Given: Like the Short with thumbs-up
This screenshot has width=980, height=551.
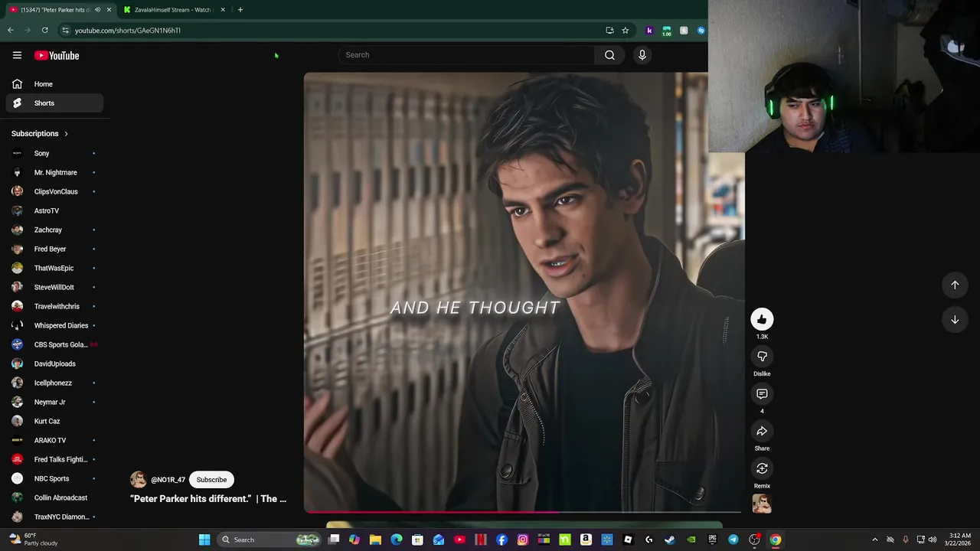Looking at the screenshot, I should 762,319.
